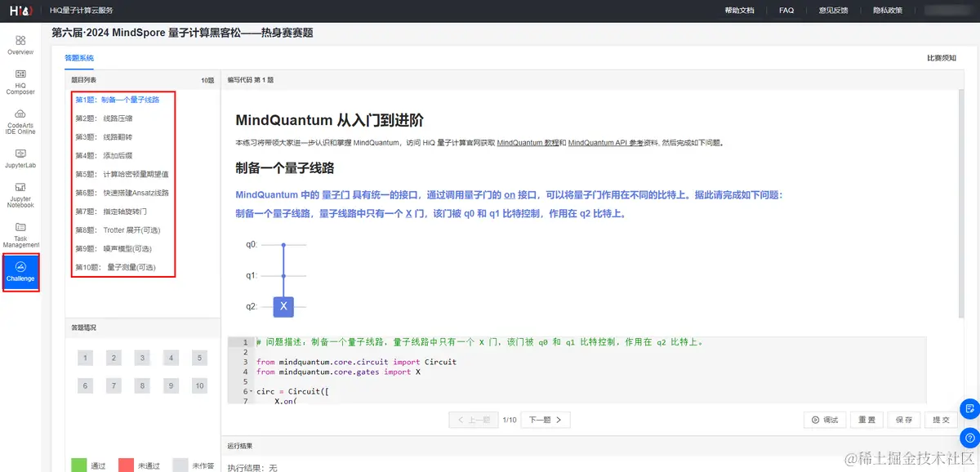Click green 通过 legend swatch

79,465
